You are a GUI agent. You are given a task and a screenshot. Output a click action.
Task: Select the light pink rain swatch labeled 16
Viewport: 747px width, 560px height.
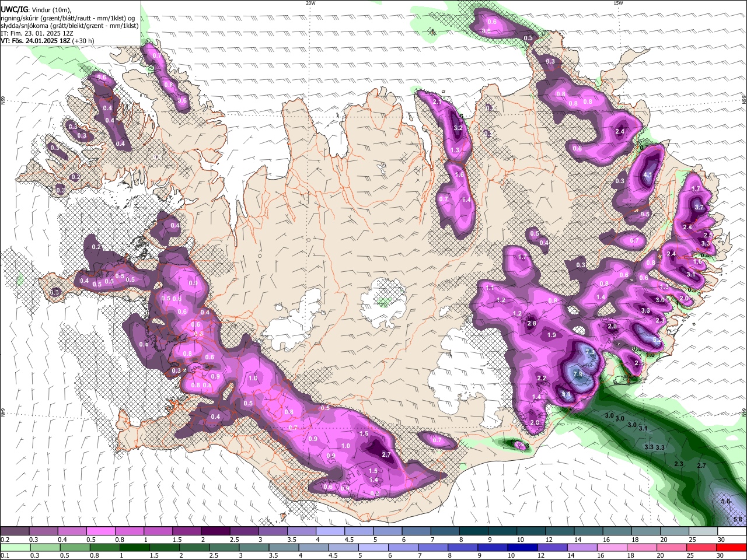[612, 547]
